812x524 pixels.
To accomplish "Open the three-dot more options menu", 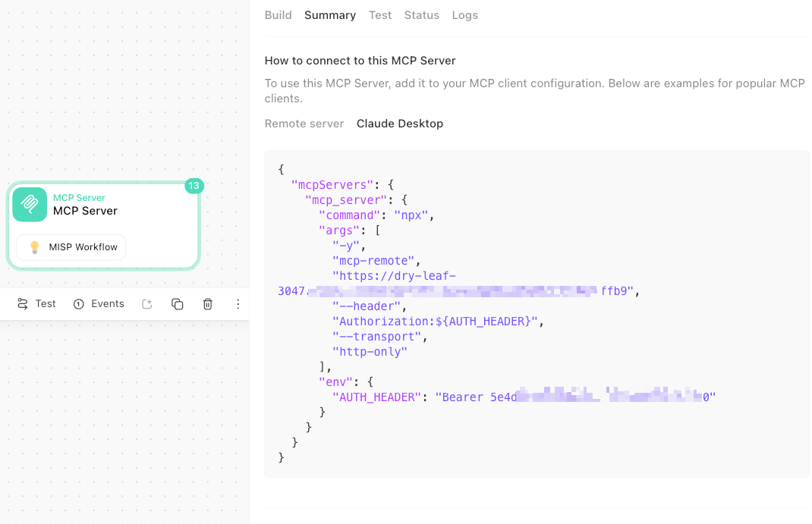I will tap(238, 304).
